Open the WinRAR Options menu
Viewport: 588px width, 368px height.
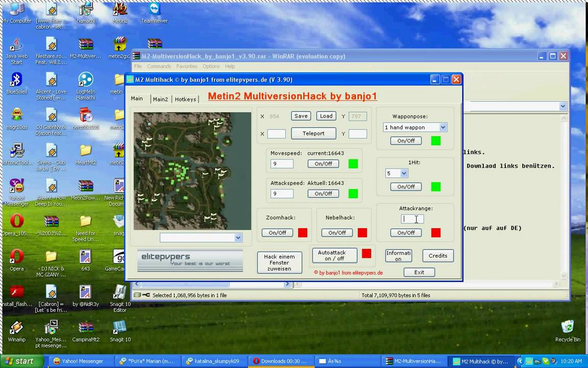click(x=211, y=66)
